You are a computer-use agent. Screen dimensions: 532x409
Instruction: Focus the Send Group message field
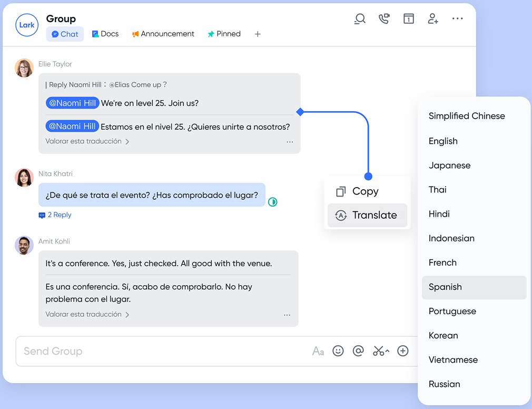tap(158, 351)
